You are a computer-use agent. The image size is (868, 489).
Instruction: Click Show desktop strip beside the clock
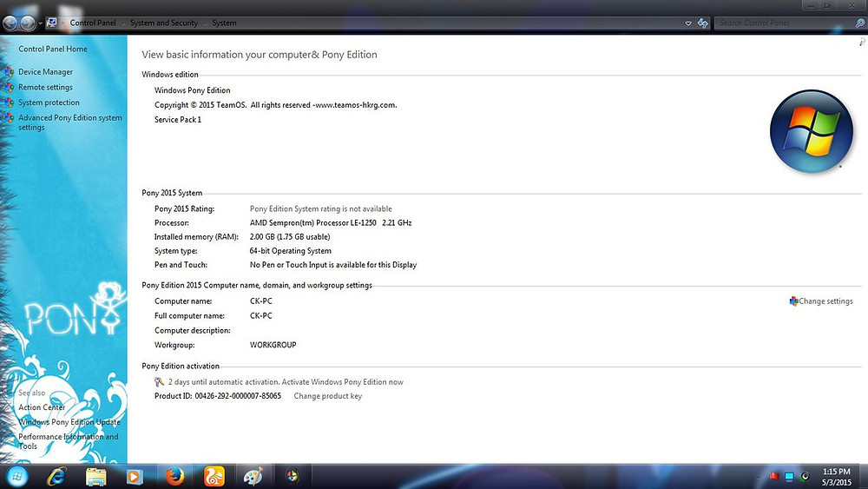pyautogui.click(x=864, y=476)
